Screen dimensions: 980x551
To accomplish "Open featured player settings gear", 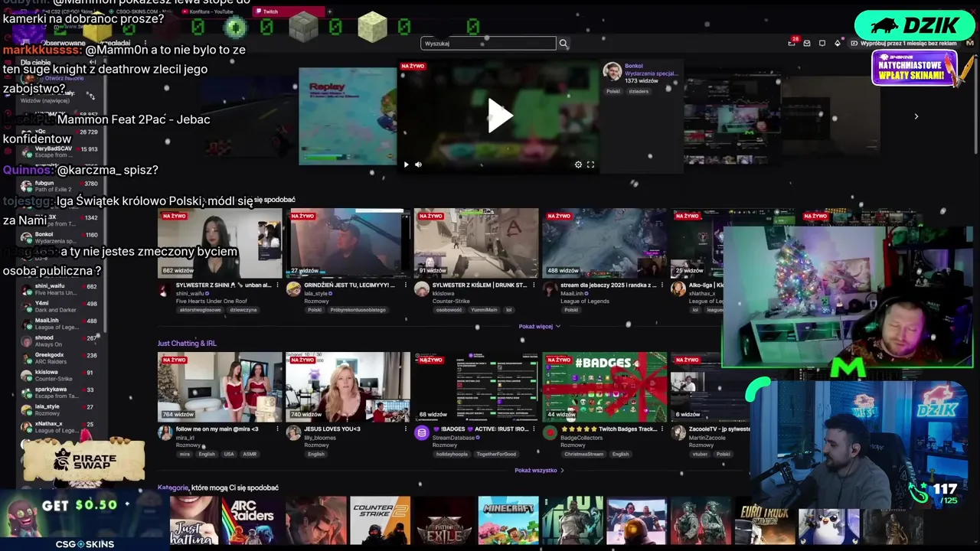I will (578, 165).
